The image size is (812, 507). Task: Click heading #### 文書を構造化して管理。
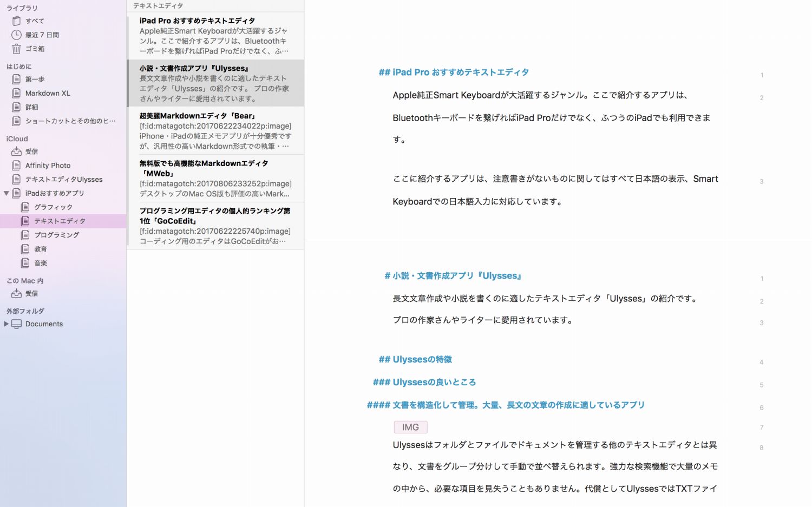506,405
